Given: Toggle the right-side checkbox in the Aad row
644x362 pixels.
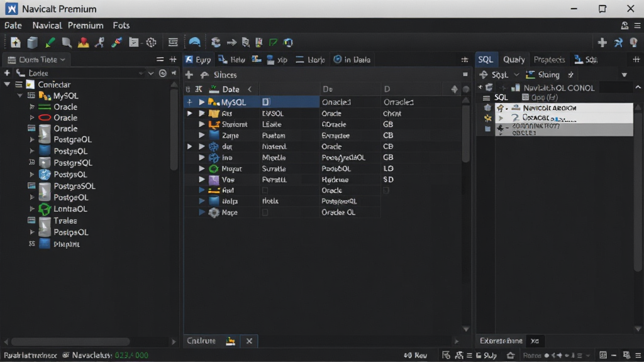Looking at the screenshot, I should click(x=386, y=190).
